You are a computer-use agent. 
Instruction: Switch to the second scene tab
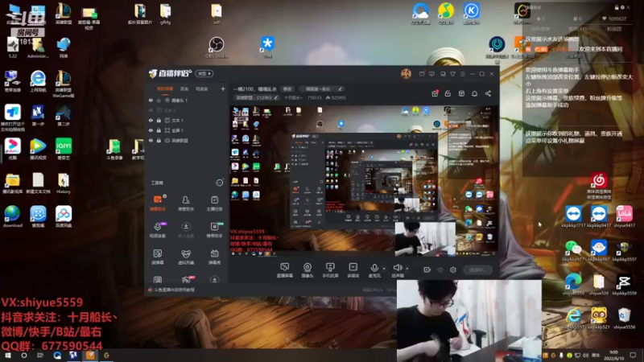point(184,88)
